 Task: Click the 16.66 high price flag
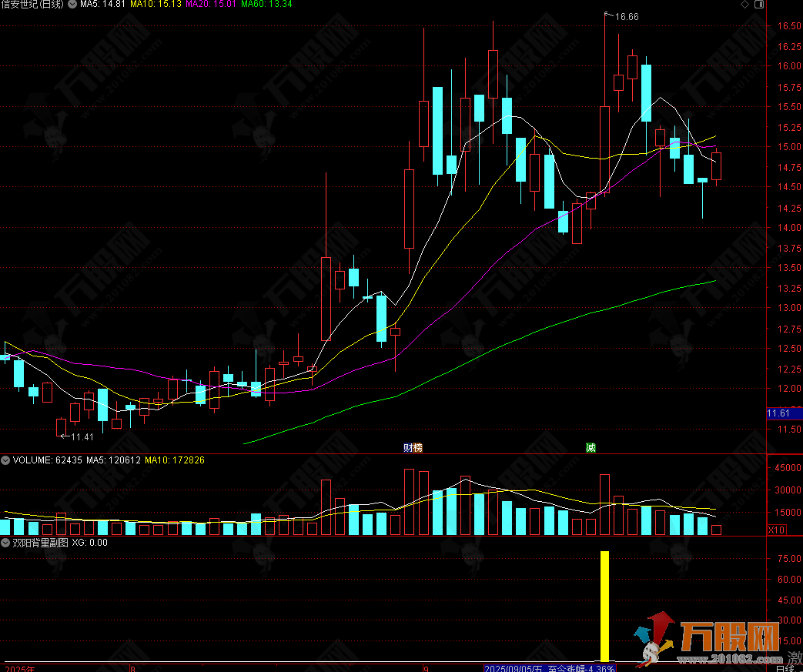625,16
